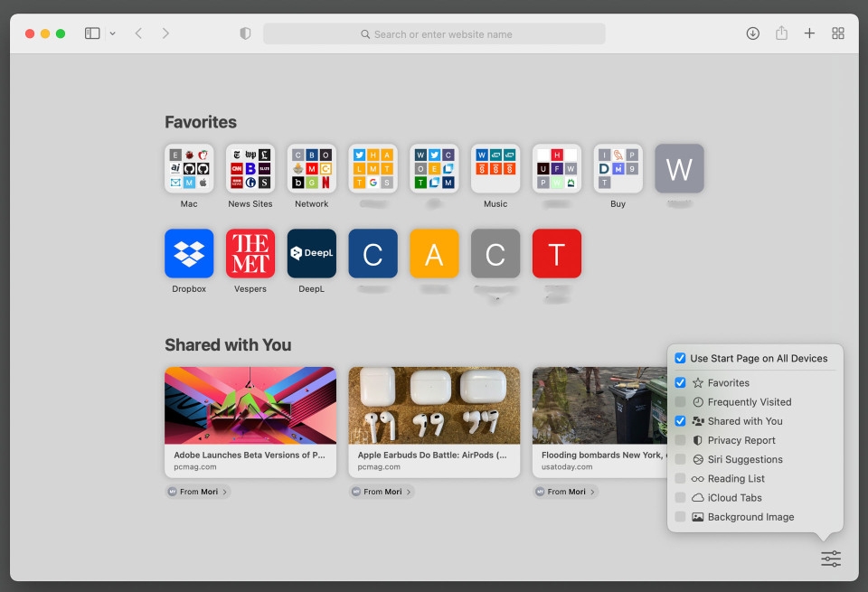Open the Music favorites folder
Viewport: 868px width, 592px height.
[x=495, y=168]
